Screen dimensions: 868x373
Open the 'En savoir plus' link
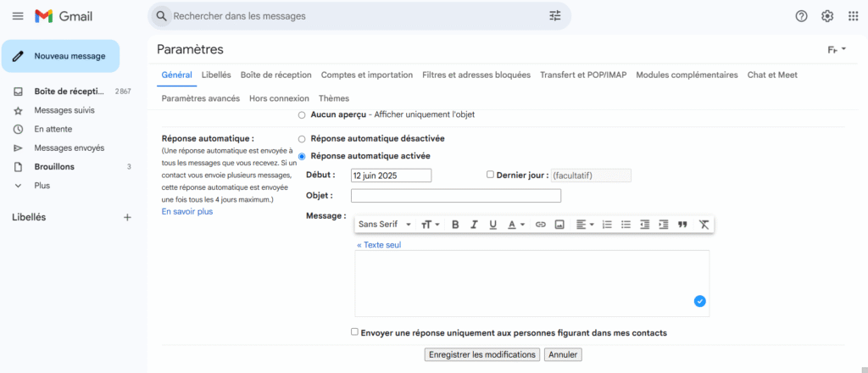coord(187,212)
